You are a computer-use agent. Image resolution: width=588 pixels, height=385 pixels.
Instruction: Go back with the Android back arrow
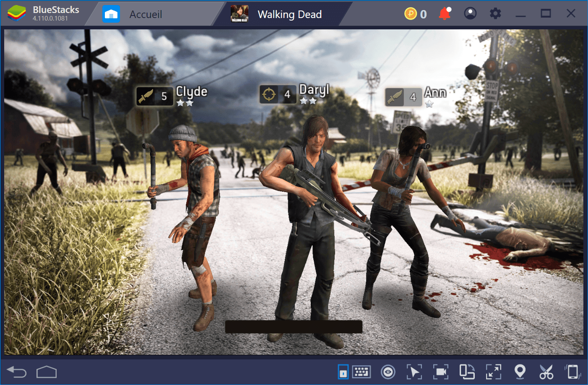17,372
